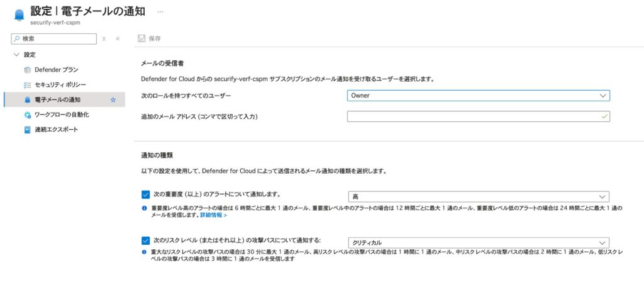Screen dimensions: 644x304
Task: Click the double-chevron collapse sidebar icon
Action: [118, 38]
